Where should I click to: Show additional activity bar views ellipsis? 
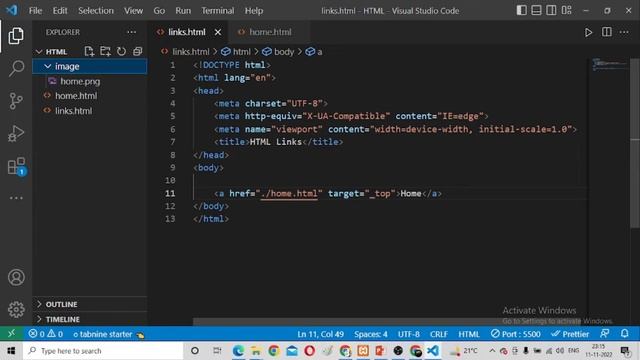[16, 198]
